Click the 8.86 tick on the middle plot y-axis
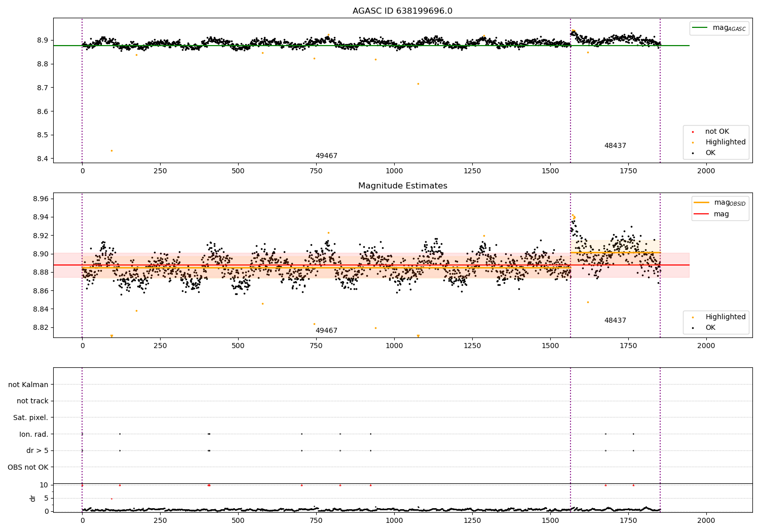Viewport: 760px width, 532px height. click(41, 291)
